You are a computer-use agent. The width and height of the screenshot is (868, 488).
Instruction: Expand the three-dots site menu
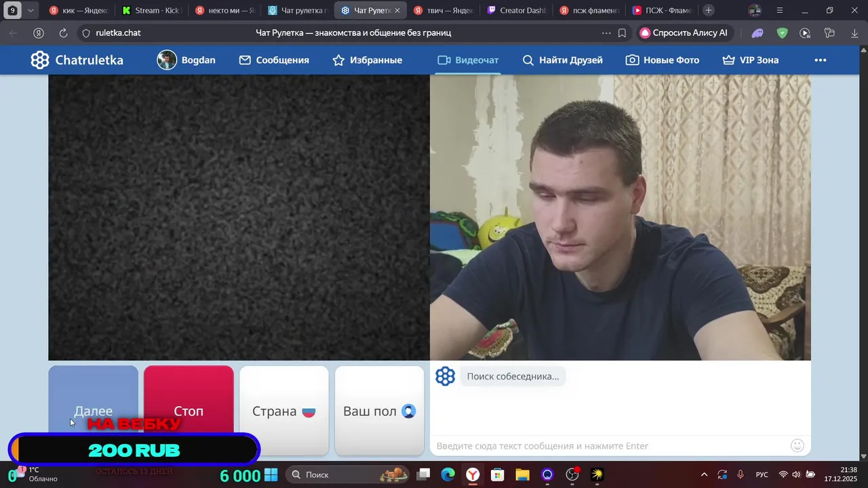click(821, 60)
